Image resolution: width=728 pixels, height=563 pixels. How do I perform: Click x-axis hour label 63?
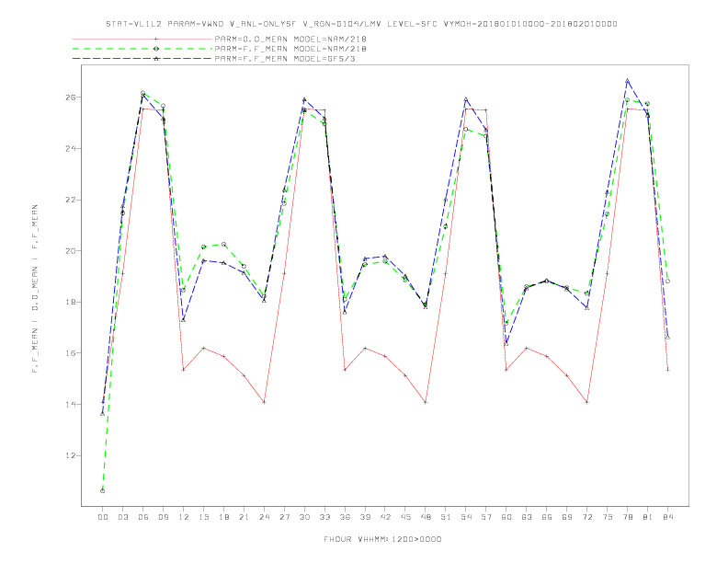527,517
